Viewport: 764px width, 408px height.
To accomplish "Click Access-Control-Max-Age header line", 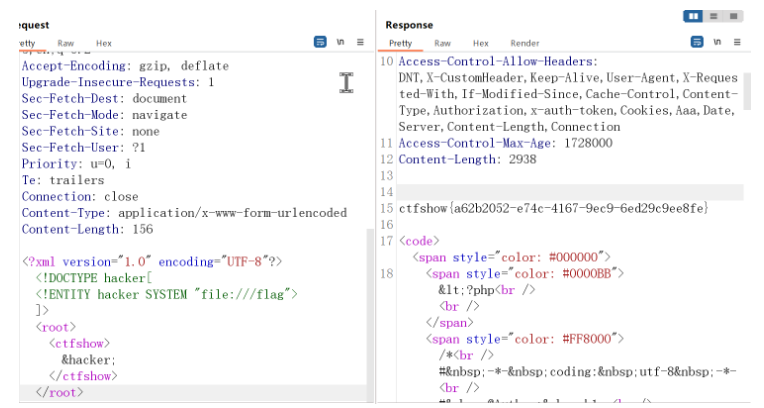I will [505, 143].
